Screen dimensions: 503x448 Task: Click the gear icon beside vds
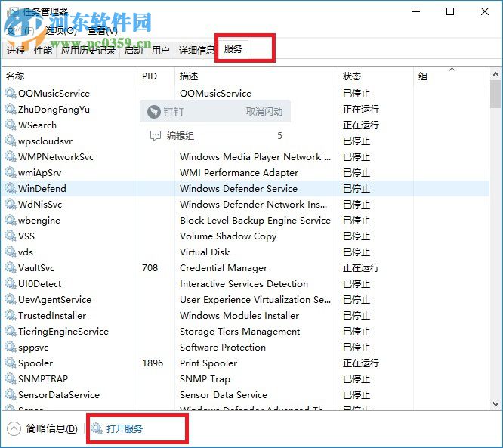[x=11, y=252]
